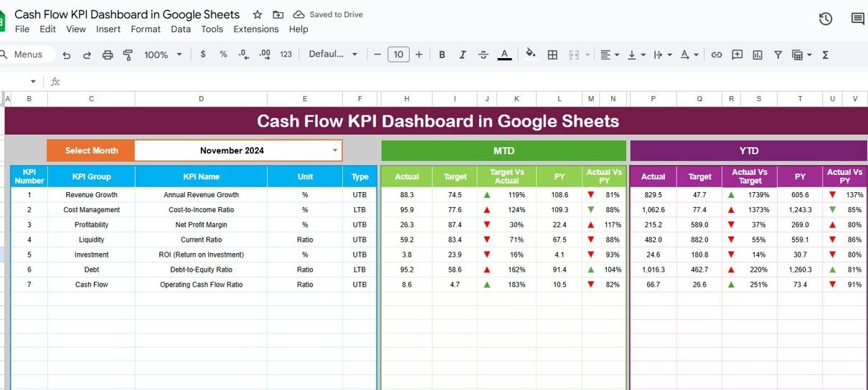Image resolution: width=868 pixels, height=390 pixels.
Task: Click the Borders grid icon
Action: pos(552,54)
